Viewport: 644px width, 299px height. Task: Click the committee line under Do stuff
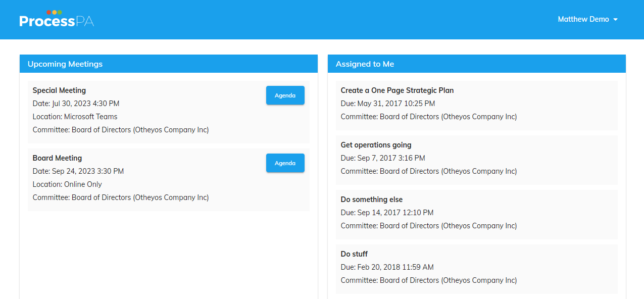click(428, 280)
